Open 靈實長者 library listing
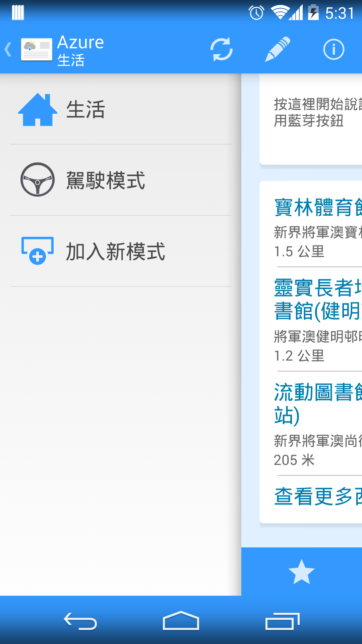Screen dimensions: 362x644 [x=318, y=299]
